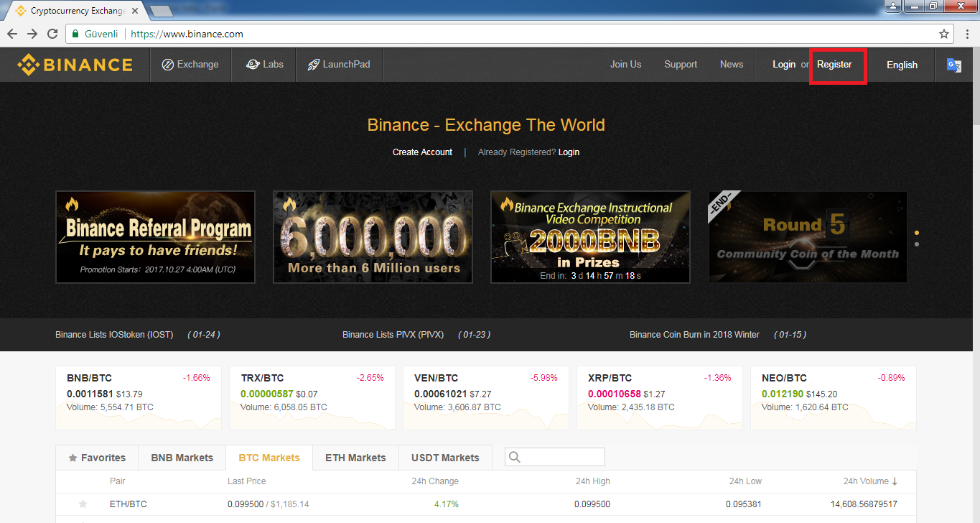Switch to the USDT Markets tab

445,458
